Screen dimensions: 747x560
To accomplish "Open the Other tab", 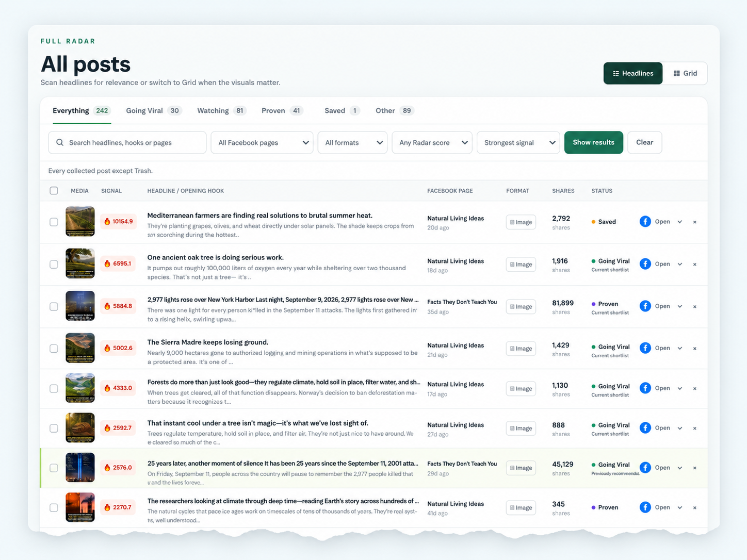I will (x=395, y=110).
